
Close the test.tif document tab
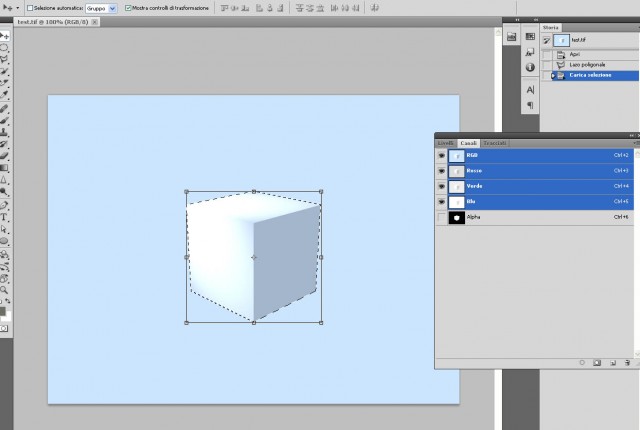pyautogui.click(x=95, y=22)
